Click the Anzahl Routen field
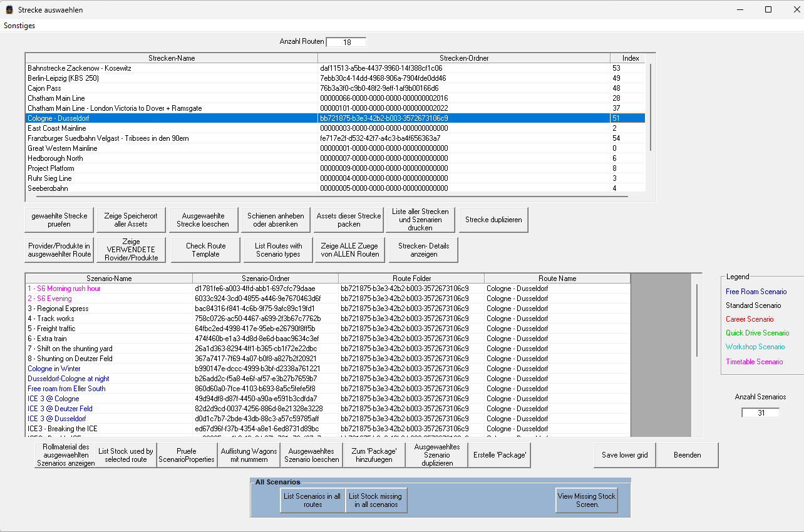 coord(346,42)
